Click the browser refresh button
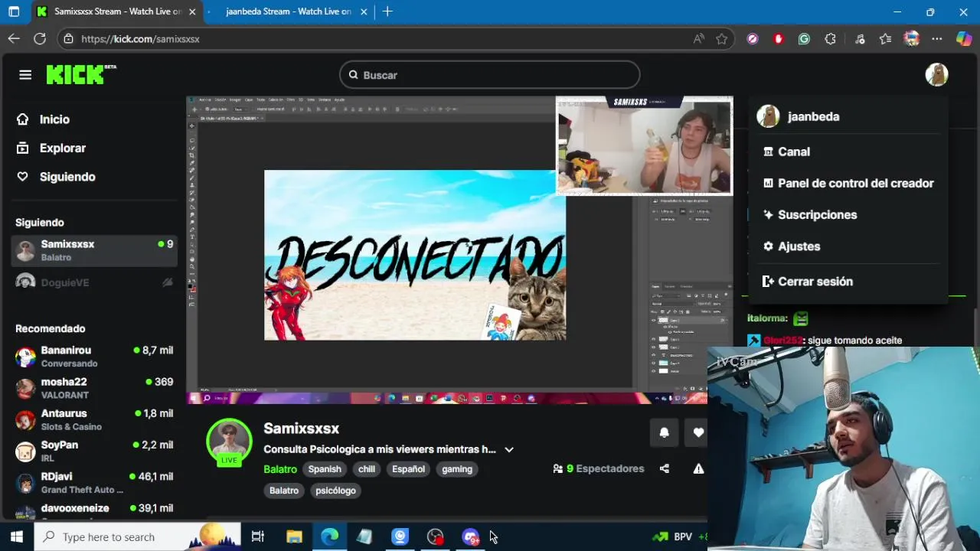Screen dimensions: 980x551 coord(40,38)
